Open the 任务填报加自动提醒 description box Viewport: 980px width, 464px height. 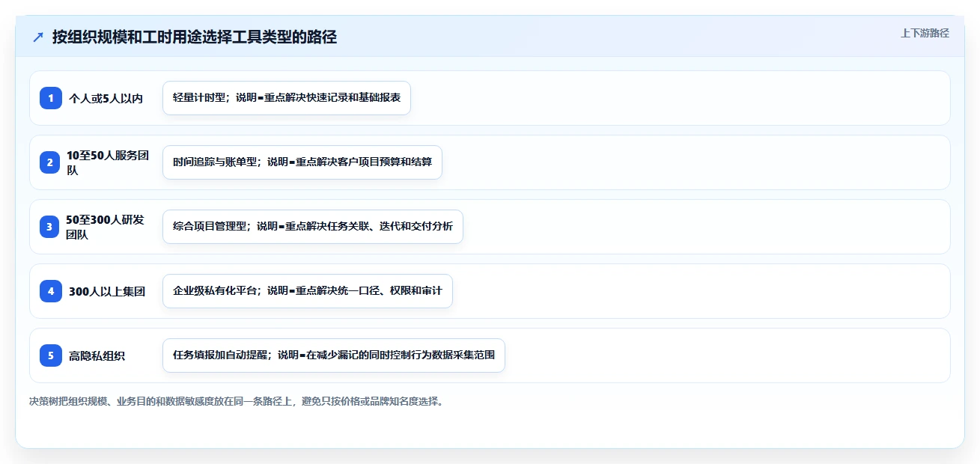click(334, 355)
